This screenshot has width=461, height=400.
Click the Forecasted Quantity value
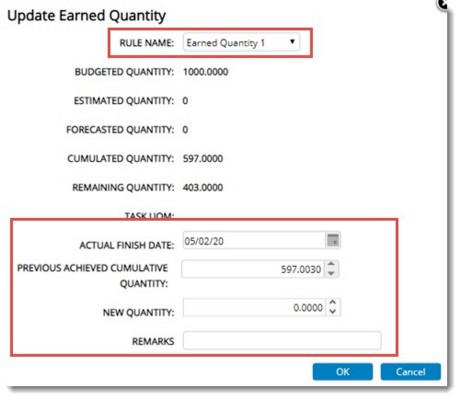[x=185, y=129]
